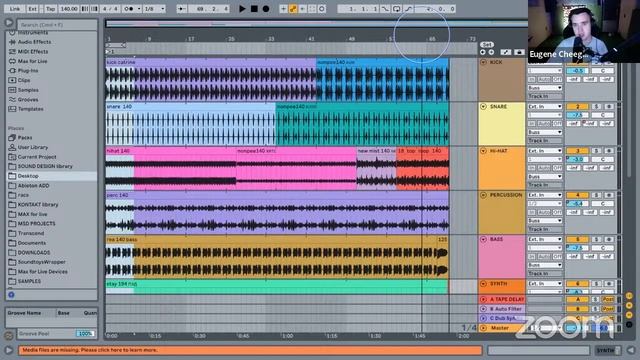Select the 'kick catrine' clip on the KICK track
The image size is (640, 360).
click(x=211, y=80)
